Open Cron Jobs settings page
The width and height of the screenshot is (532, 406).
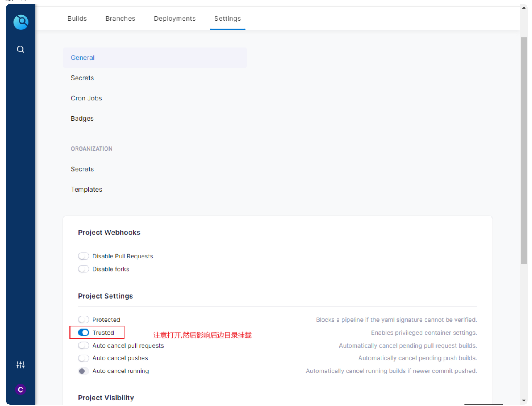tap(86, 98)
